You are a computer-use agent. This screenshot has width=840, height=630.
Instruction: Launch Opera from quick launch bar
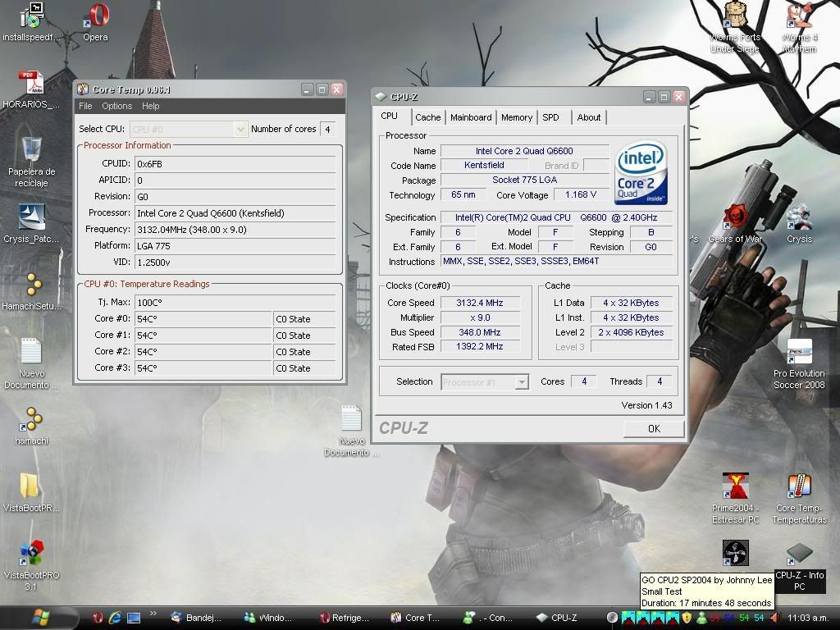(x=98, y=618)
